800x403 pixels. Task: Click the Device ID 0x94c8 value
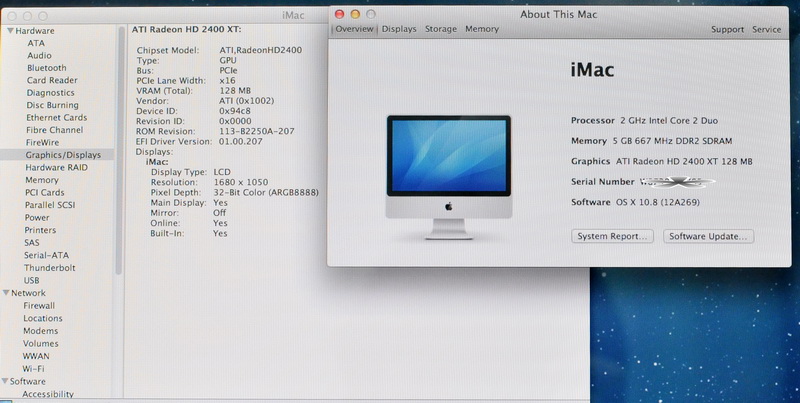[x=235, y=111]
